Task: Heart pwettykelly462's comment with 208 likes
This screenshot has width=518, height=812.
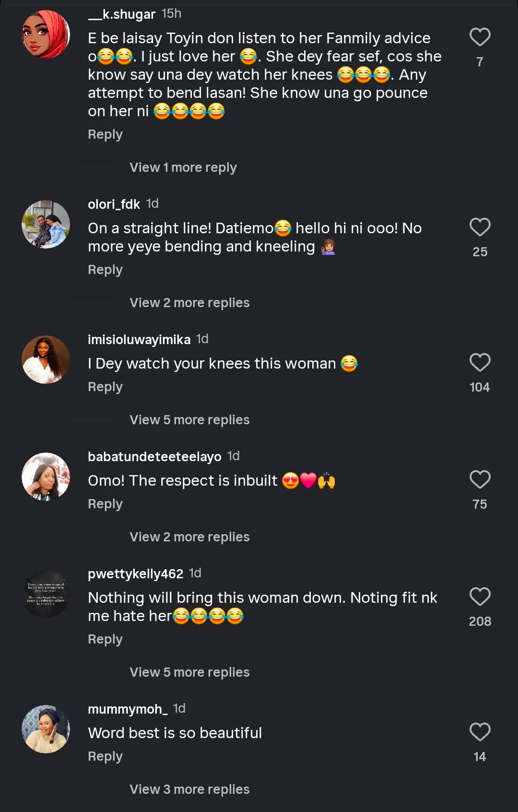Action: tap(480, 597)
